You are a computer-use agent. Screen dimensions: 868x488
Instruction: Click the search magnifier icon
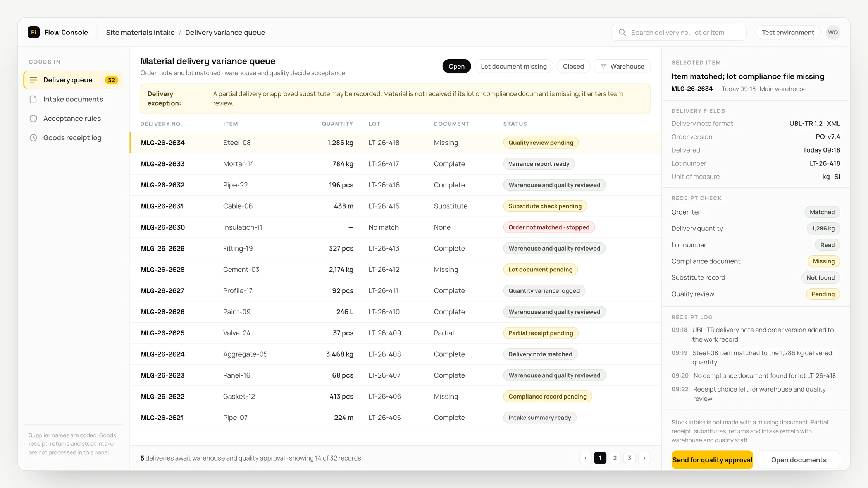click(622, 33)
